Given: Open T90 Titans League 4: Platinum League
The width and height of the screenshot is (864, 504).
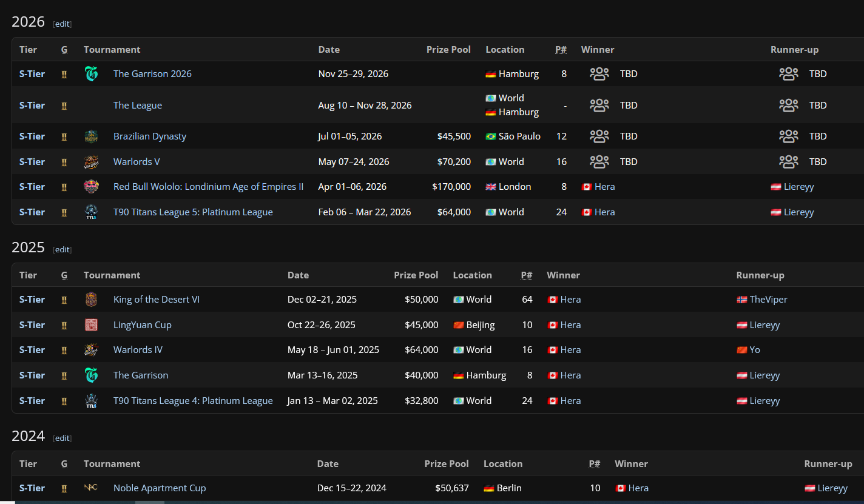Looking at the screenshot, I should coord(193,401).
